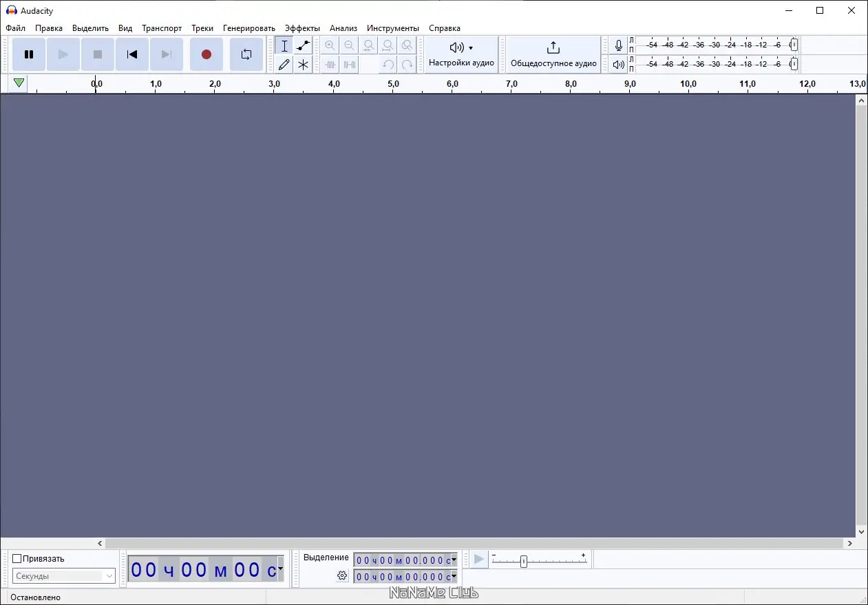Start playback with the Play button
Image resolution: width=868 pixels, height=605 pixels.
pyautogui.click(x=63, y=54)
